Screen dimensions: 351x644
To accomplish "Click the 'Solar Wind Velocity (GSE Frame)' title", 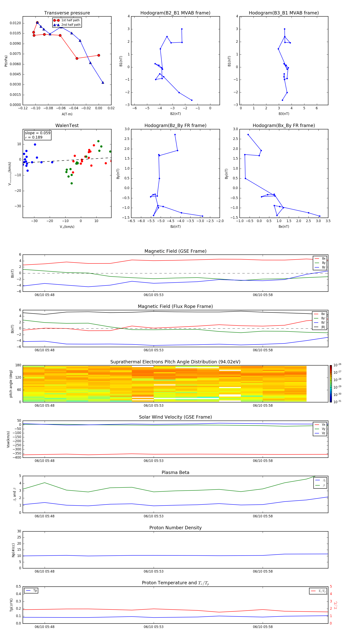I will (x=175, y=417).
